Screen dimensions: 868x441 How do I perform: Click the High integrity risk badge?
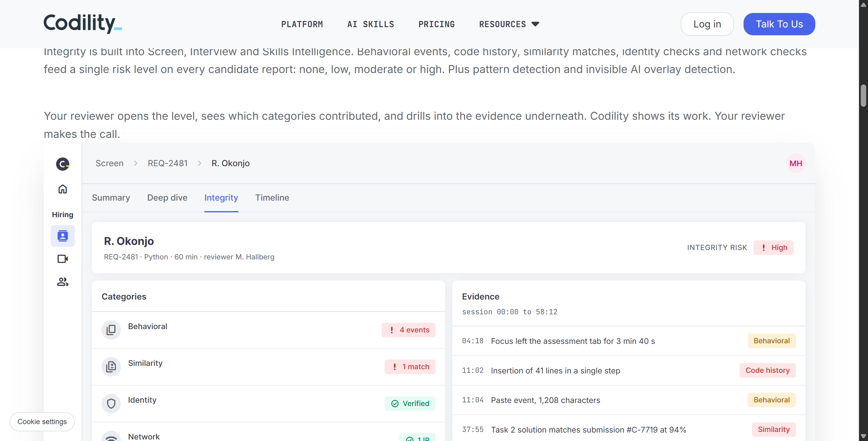tap(773, 247)
